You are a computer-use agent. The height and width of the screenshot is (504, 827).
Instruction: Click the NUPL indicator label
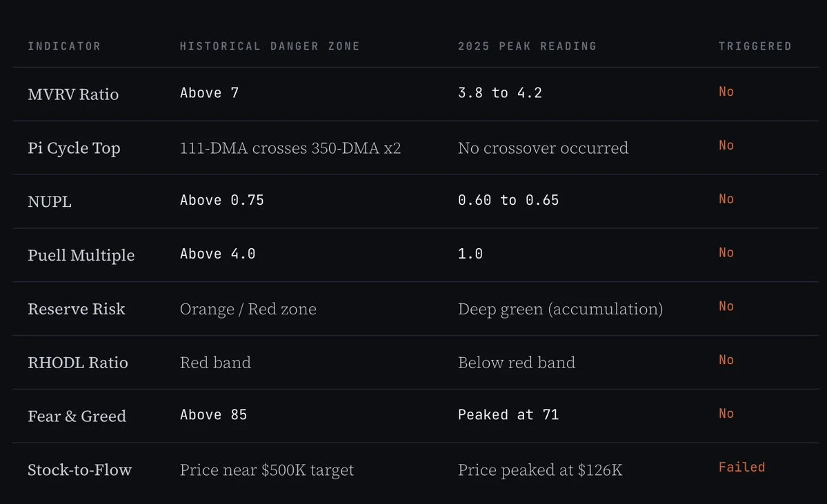pos(50,202)
